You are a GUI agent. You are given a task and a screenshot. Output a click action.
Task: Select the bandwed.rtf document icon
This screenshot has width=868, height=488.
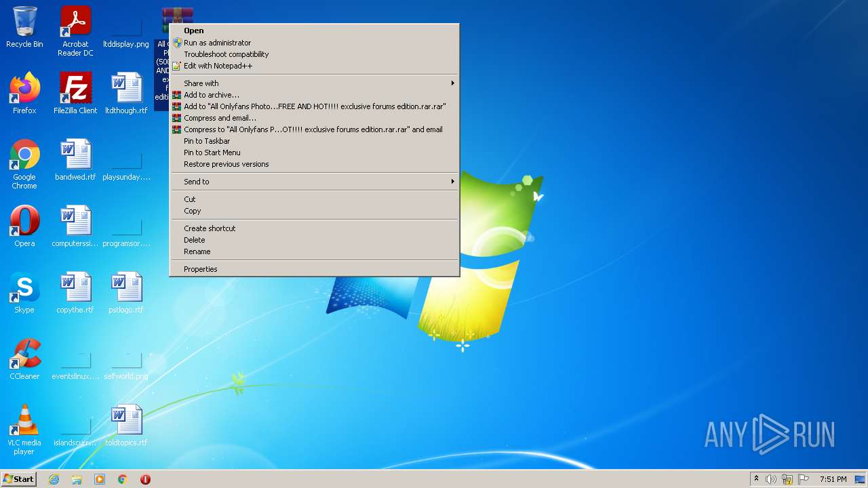[x=75, y=160]
